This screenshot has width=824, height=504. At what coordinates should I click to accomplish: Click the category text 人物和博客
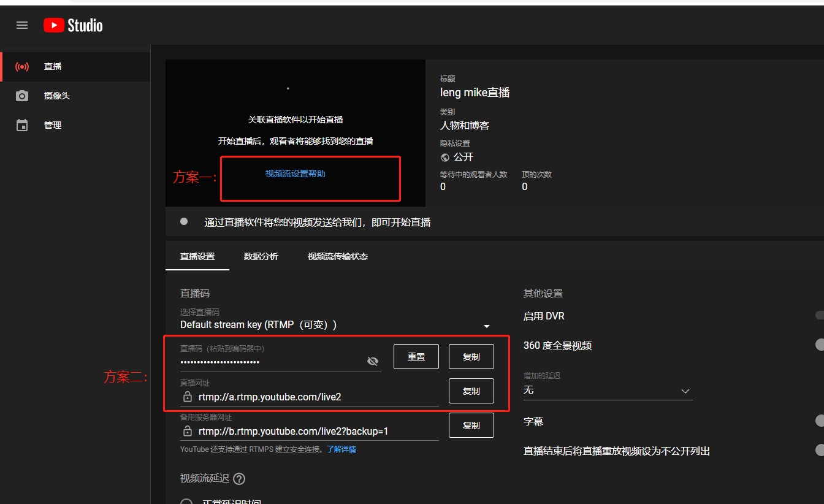465,126
